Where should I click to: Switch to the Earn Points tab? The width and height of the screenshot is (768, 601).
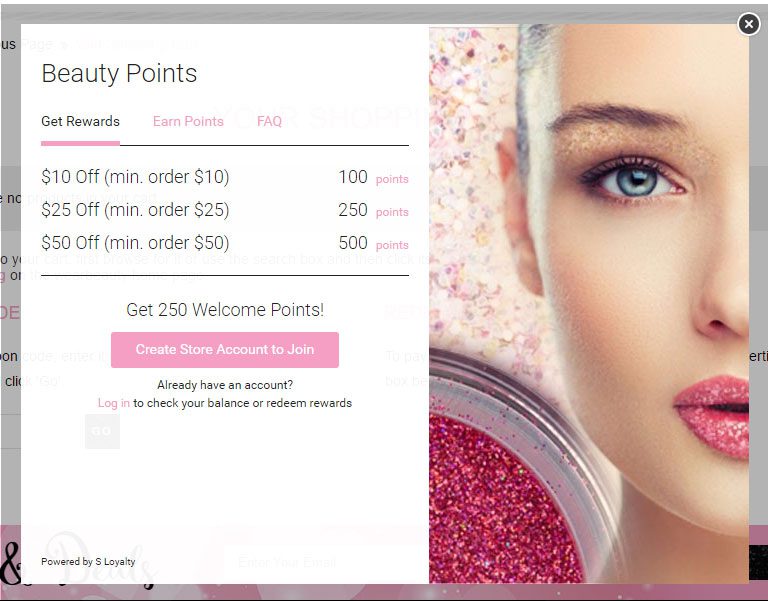pos(188,121)
